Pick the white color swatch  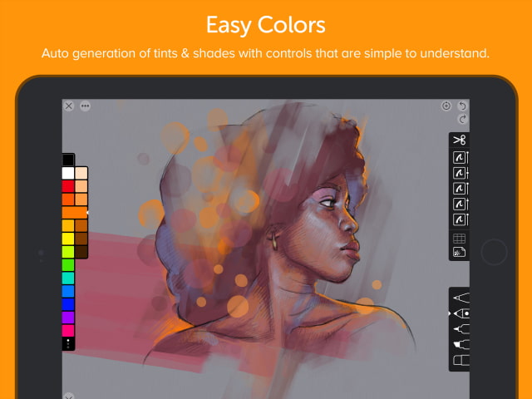tap(68, 173)
